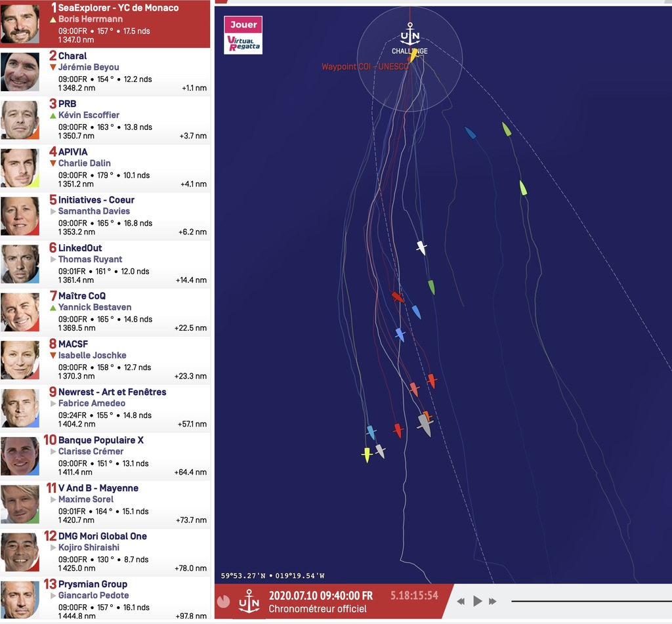This screenshot has height=624, width=672.
Task: Open Kévin Escoffier's skipper photo
Action: point(20,119)
